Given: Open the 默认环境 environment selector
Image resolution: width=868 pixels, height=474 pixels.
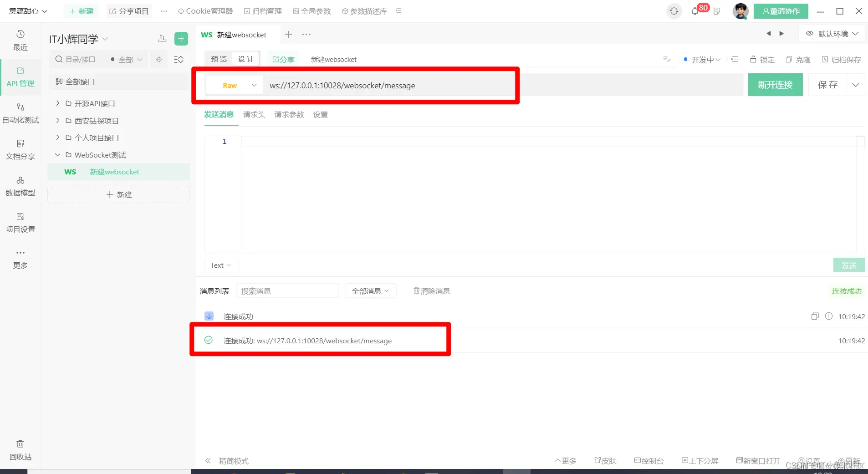Looking at the screenshot, I should tap(831, 33).
